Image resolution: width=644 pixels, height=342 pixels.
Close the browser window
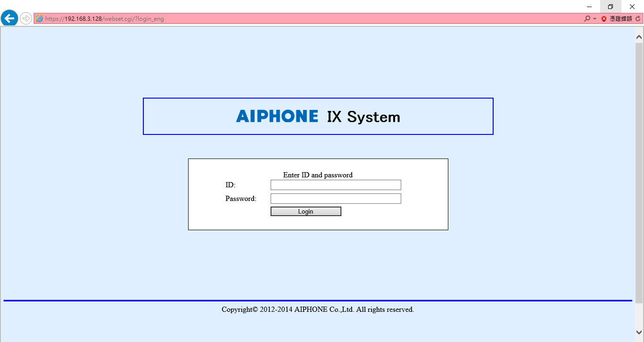632,7
